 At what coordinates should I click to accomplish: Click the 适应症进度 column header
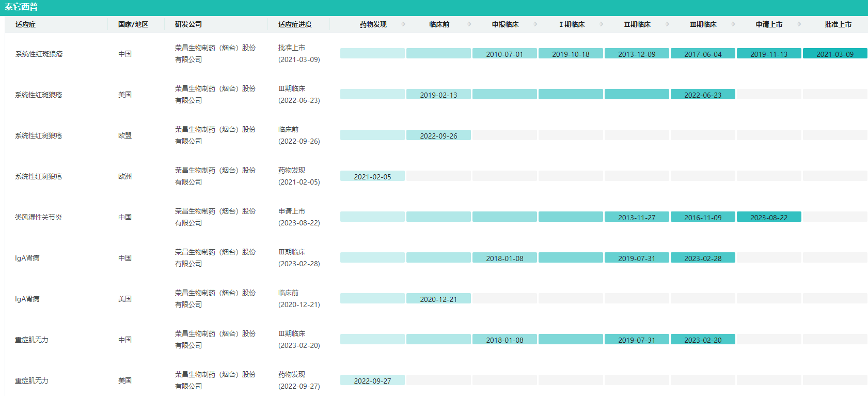tap(295, 24)
